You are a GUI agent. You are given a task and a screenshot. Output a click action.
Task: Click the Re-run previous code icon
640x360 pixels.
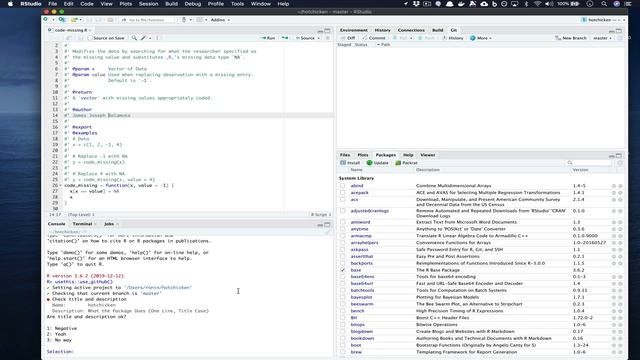(x=285, y=38)
